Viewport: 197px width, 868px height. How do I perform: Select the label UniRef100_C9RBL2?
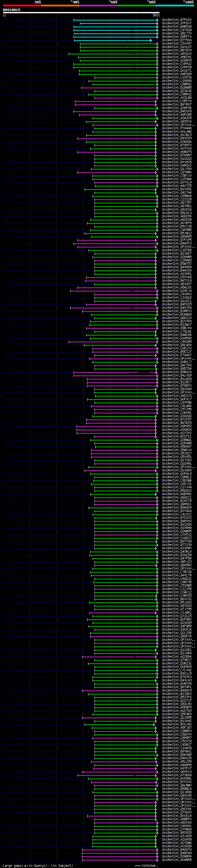[176, 477]
